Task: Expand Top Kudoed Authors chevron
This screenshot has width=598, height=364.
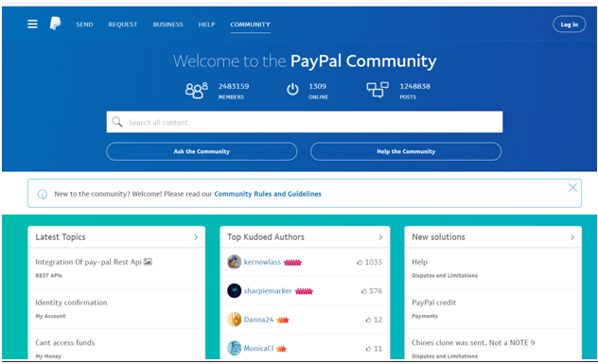Action: pyautogui.click(x=380, y=237)
